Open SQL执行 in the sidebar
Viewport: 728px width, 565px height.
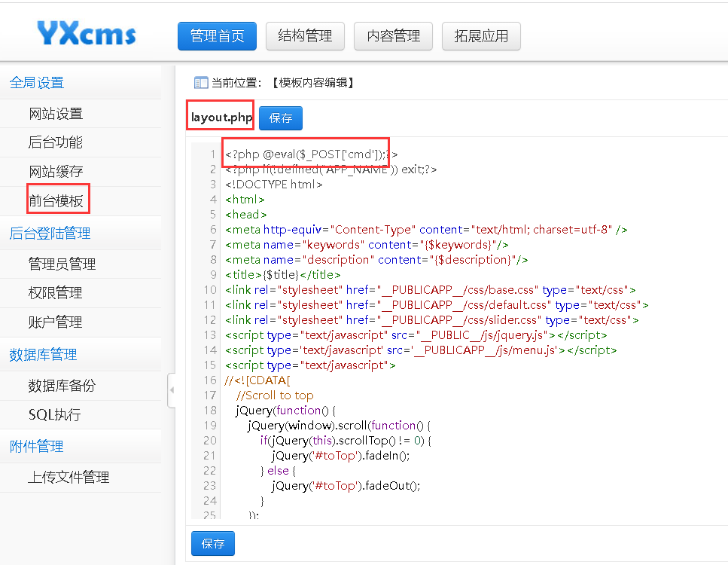[54, 414]
